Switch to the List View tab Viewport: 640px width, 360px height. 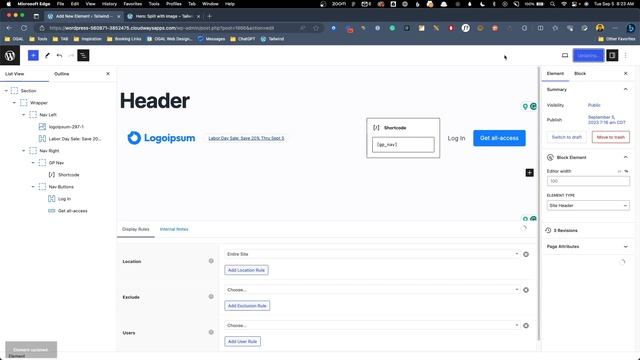click(x=15, y=74)
